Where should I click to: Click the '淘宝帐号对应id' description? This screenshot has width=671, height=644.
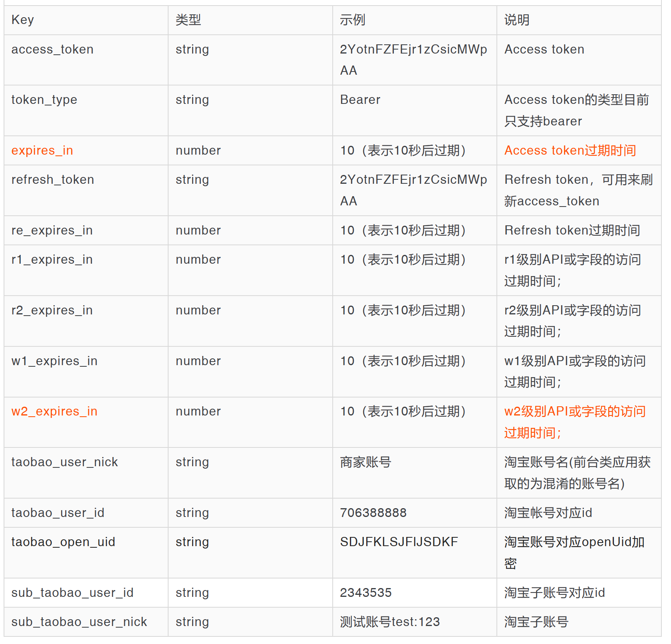548,513
